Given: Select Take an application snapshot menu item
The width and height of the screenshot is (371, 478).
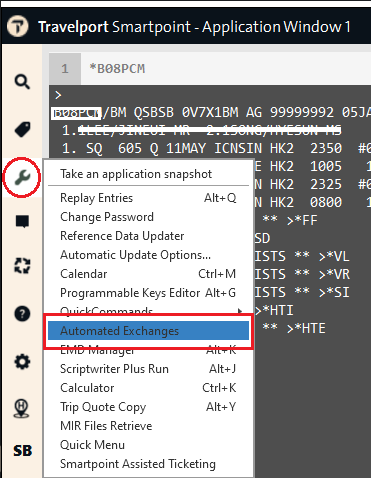Looking at the screenshot, I should click(148, 174).
